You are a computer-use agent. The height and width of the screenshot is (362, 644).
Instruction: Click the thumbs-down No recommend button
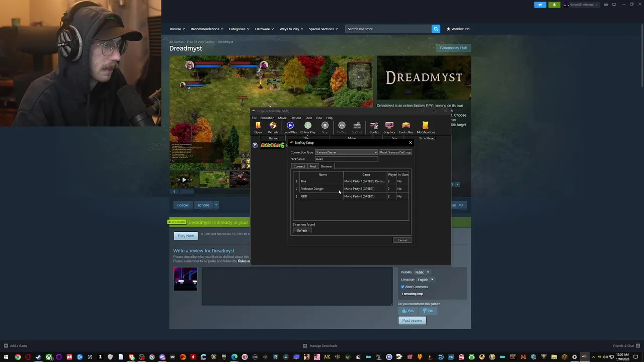pyautogui.click(x=428, y=310)
